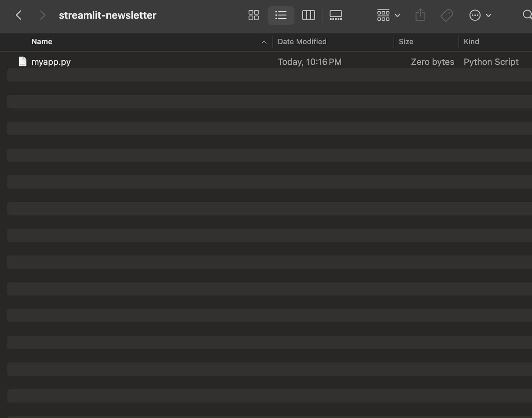Toggle the Name column sort direction
The image size is (532, 418).
point(264,42)
